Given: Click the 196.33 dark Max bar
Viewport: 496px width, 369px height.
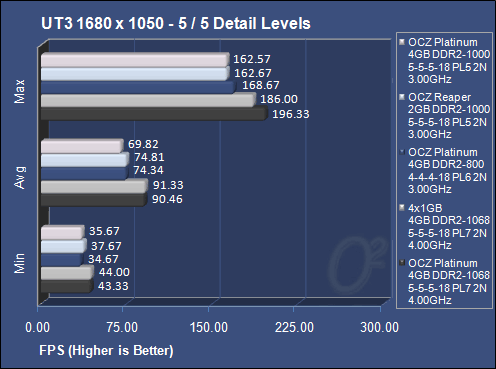Looking at the screenshot, I should pyautogui.click(x=154, y=114).
